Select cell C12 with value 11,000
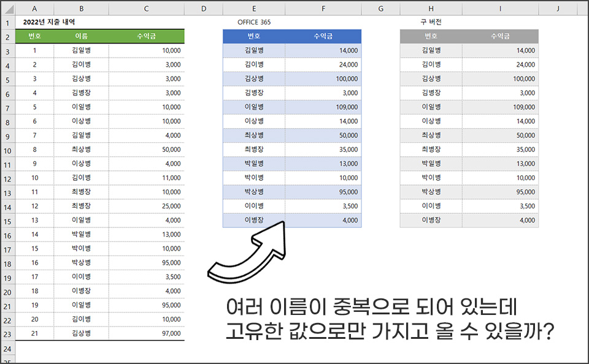This screenshot has width=589, height=364. [147, 178]
